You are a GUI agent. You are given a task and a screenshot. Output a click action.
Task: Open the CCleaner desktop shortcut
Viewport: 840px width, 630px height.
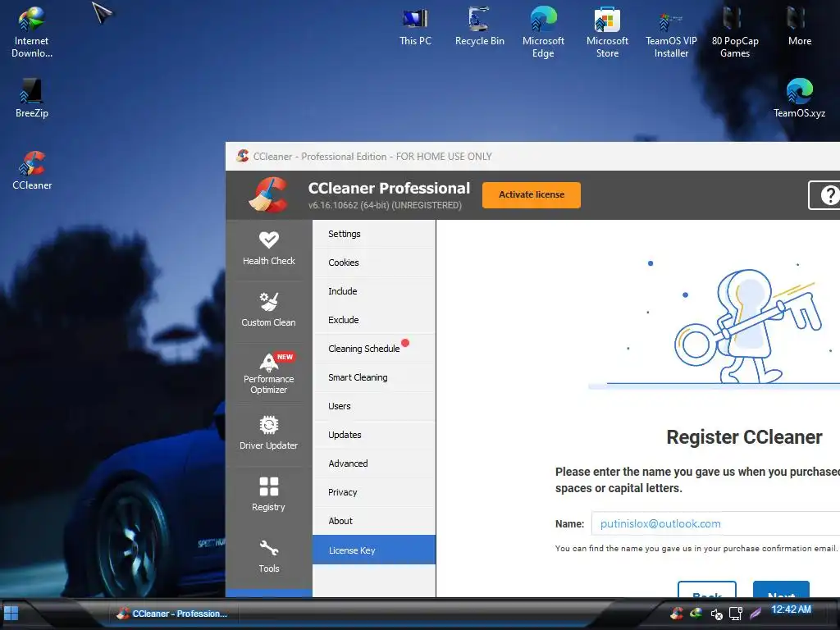tap(32, 171)
